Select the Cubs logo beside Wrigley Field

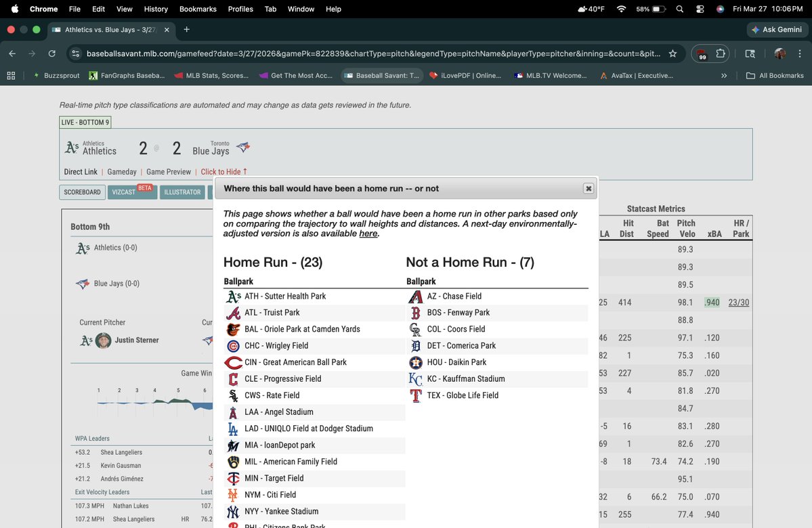tap(233, 346)
